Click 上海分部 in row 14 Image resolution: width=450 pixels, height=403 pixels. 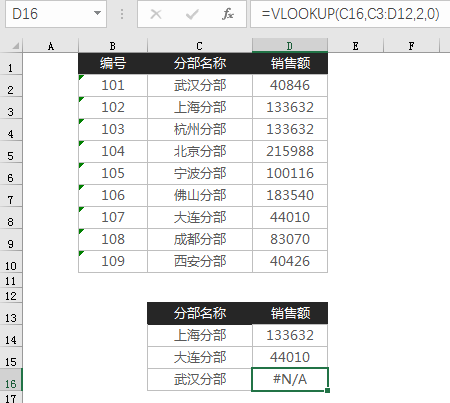pyautogui.click(x=200, y=335)
